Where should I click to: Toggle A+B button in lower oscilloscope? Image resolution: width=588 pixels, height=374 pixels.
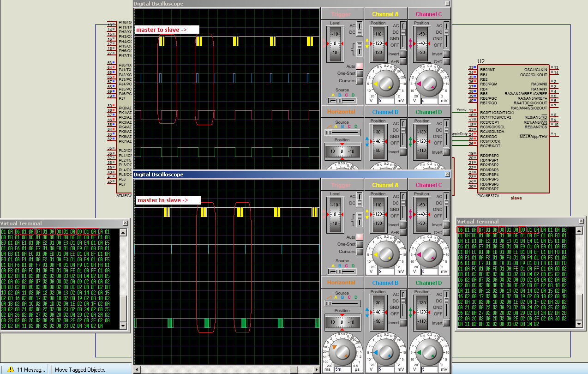(x=403, y=232)
